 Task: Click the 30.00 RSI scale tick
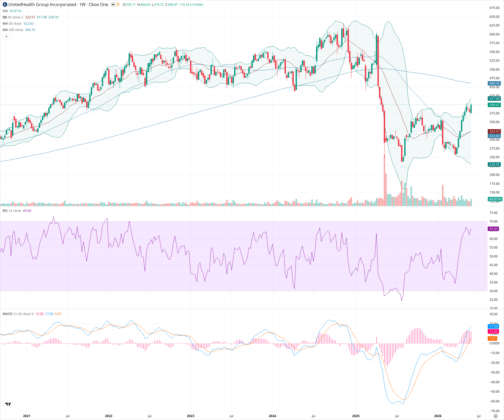(x=493, y=291)
